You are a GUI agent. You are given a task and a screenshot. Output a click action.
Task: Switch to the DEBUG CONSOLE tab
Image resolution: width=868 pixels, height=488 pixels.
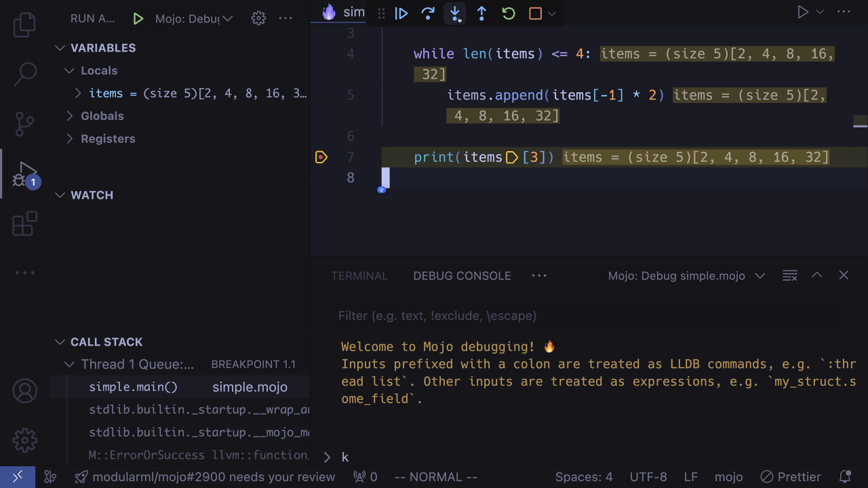462,276
